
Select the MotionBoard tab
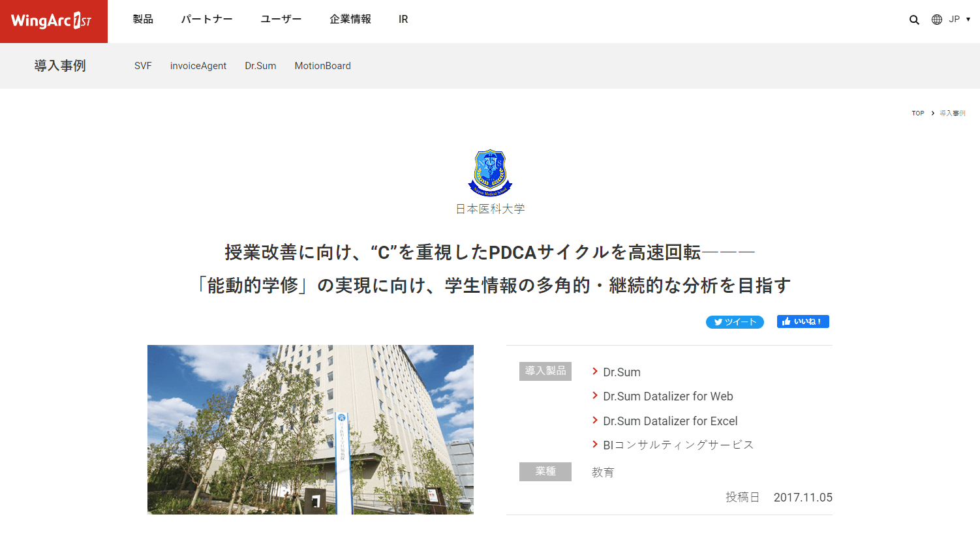click(x=322, y=66)
